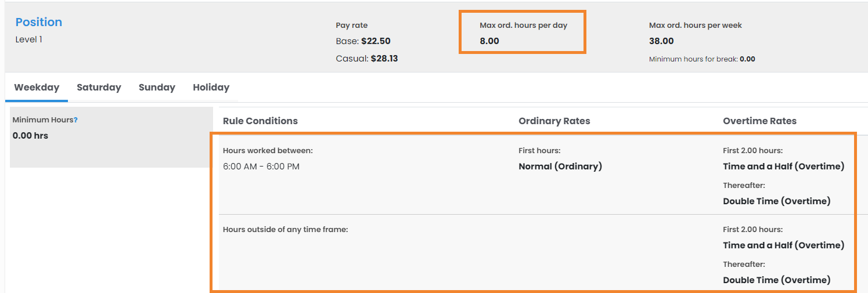Open the Saturday tab
868x293 pixels.
coord(99,88)
